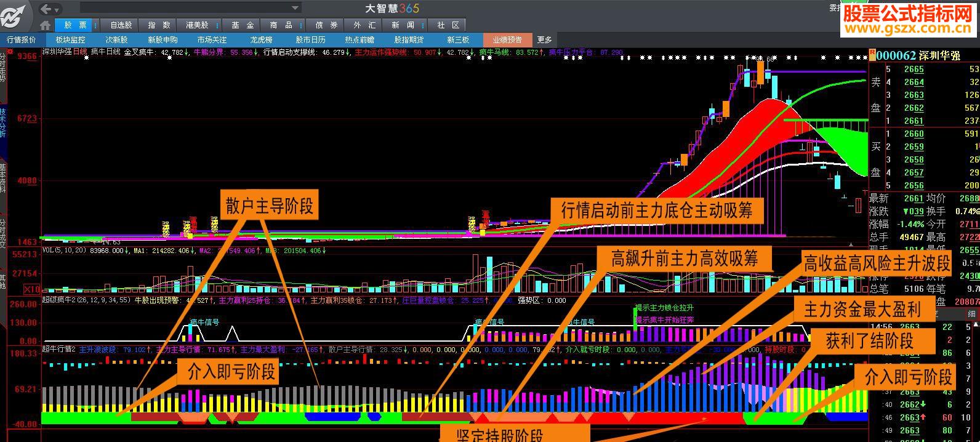The image size is (980, 442).
Task: Click the 日线 period label
Action: [x=80, y=52]
